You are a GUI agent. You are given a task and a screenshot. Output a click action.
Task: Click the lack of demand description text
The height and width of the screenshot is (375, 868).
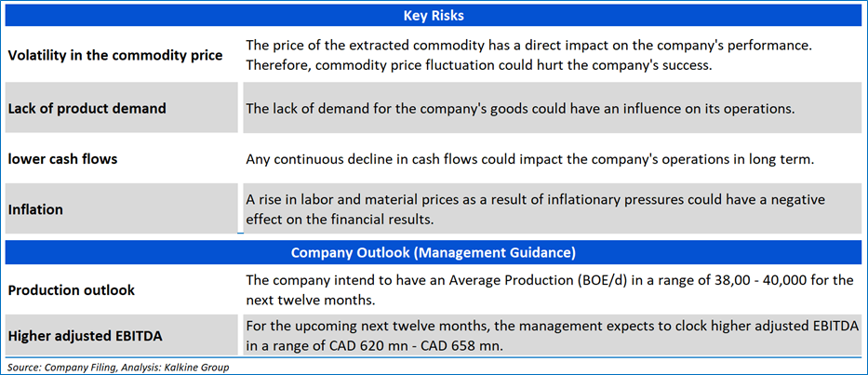[520, 109]
